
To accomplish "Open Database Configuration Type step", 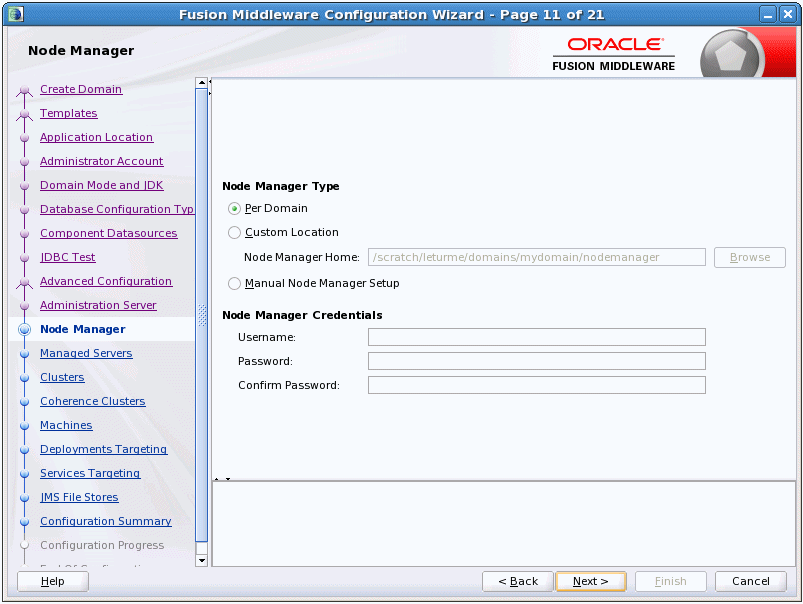I will [117, 210].
